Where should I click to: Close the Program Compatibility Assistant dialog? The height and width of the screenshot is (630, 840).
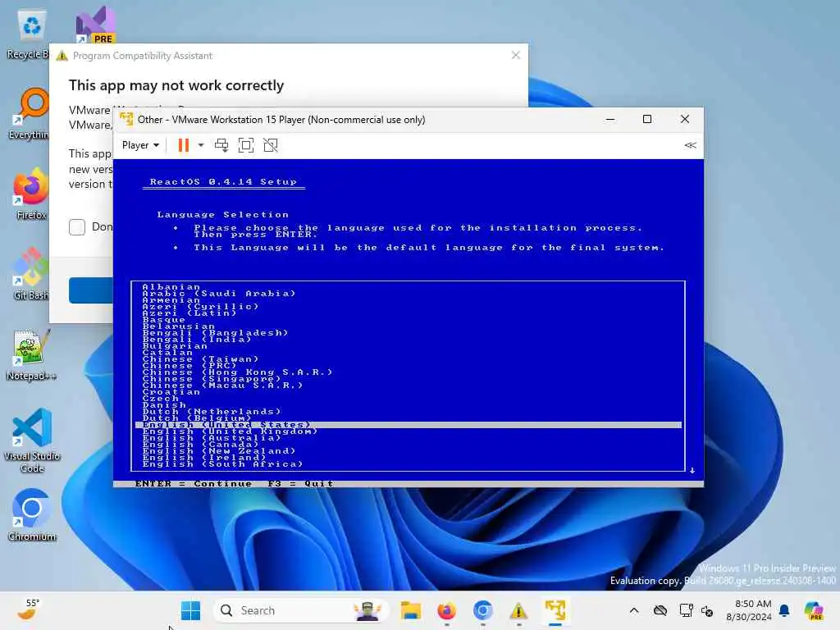pyautogui.click(x=515, y=55)
